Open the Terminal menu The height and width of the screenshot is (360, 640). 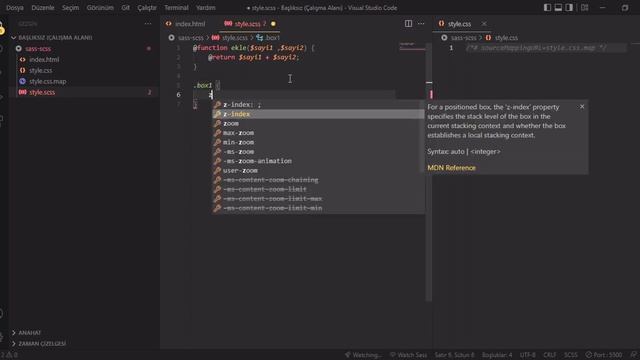tap(176, 8)
